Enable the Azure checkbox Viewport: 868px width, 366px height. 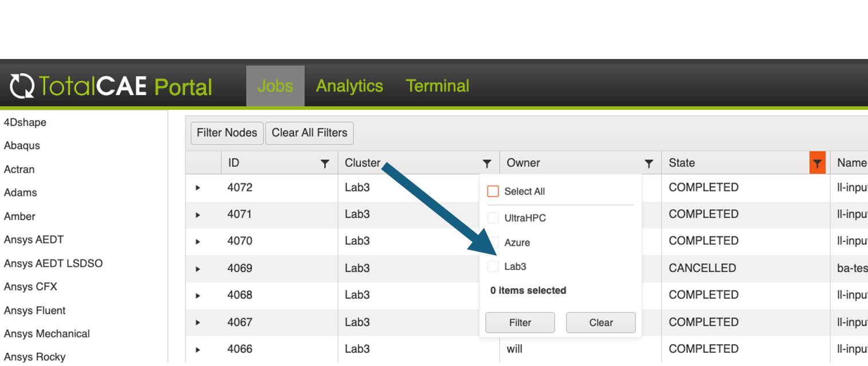[x=493, y=242]
